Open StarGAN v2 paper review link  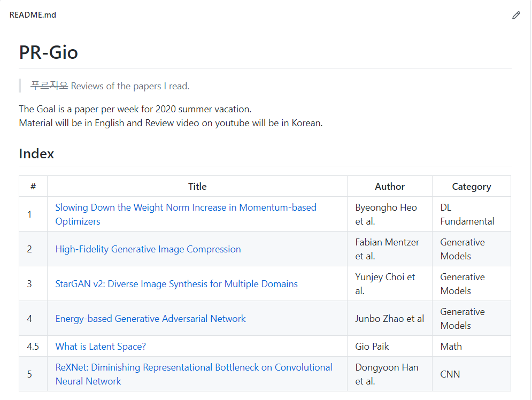(x=176, y=284)
